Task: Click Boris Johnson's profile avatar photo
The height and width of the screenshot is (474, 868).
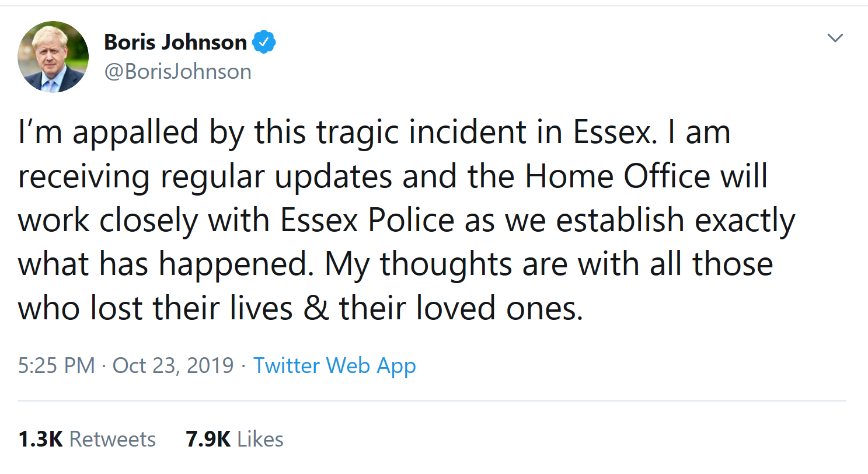Action: (53, 57)
